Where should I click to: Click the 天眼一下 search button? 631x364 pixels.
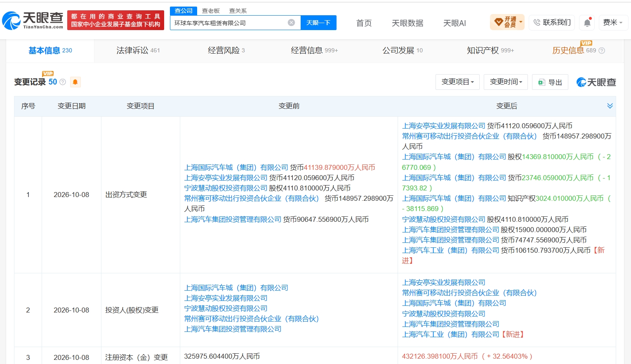318,23
